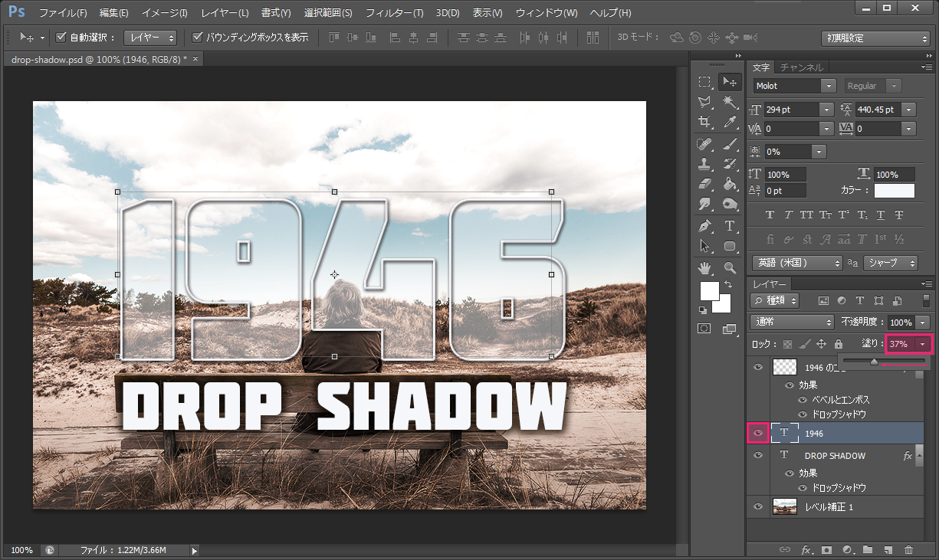Open the add layer style fx icon

pos(806,550)
